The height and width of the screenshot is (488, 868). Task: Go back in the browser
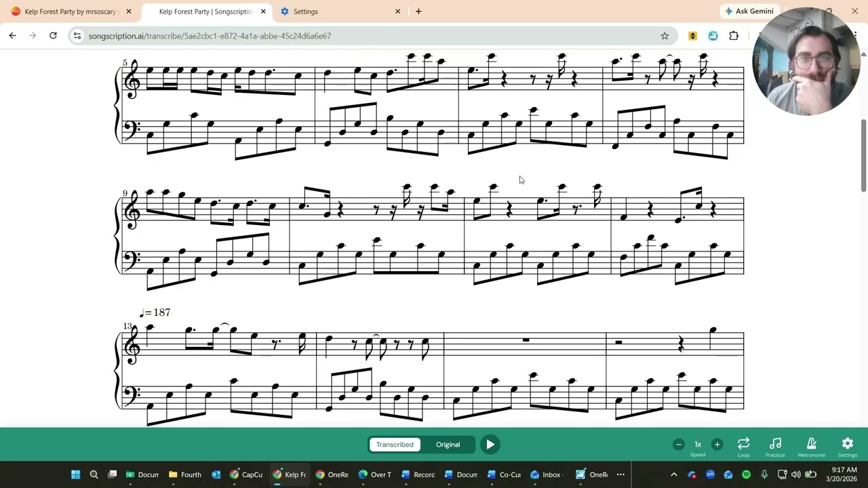(x=12, y=36)
